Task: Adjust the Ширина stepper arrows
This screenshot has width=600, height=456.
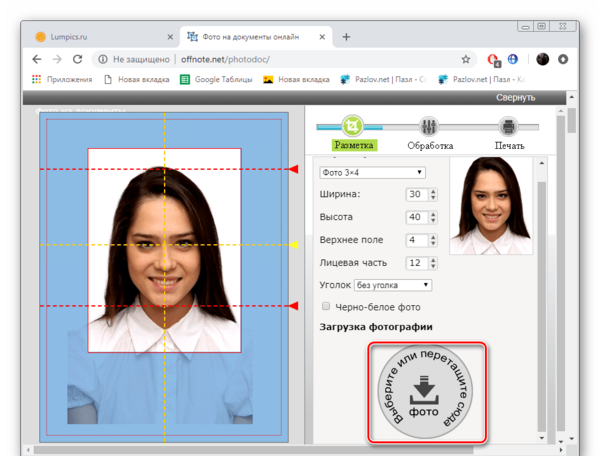Action: tap(433, 194)
